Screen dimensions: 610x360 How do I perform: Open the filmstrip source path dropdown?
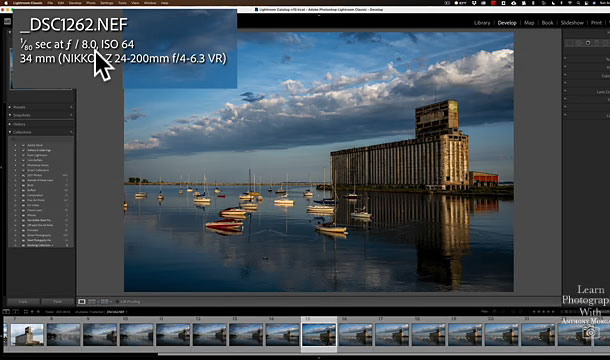click(x=126, y=312)
